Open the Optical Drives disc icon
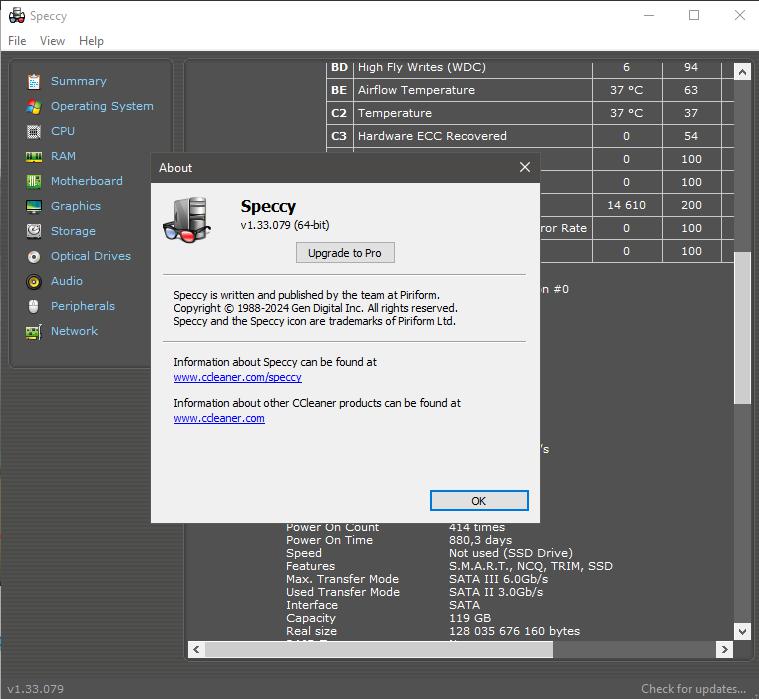 [x=34, y=256]
